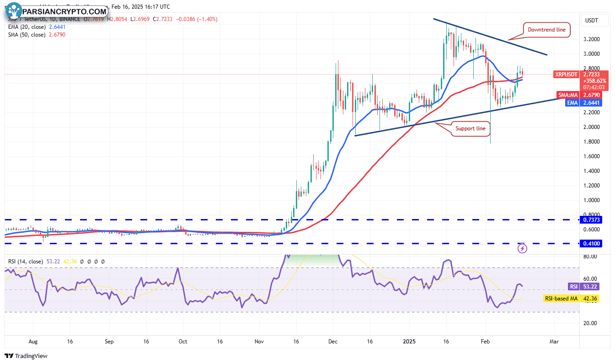Screen dimensions: 615x364
Task: Click the Nov label on time axis
Action: [x=259, y=342]
